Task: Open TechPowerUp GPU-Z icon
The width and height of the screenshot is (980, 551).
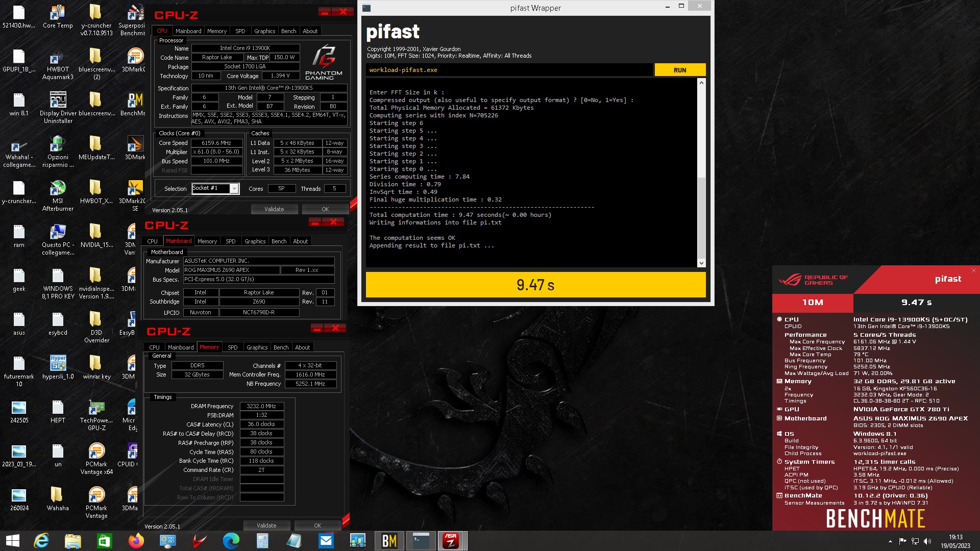Action: coord(96,415)
